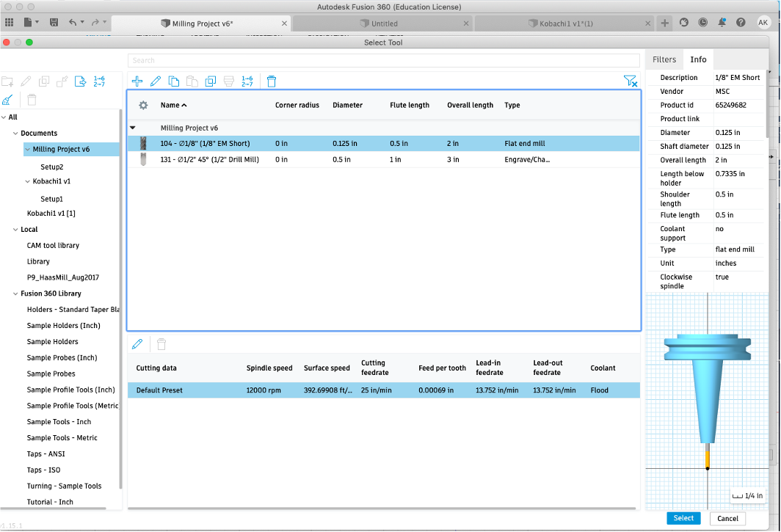Collapse the All tree node
781x532 pixels.
tap(4, 117)
